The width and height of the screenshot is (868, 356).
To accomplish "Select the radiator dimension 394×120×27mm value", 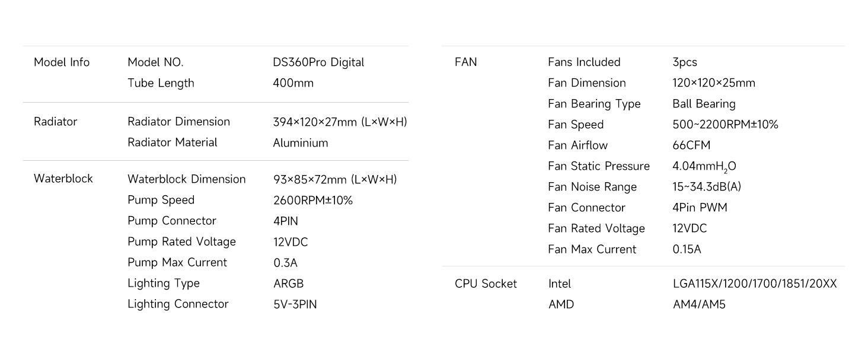I will [340, 122].
